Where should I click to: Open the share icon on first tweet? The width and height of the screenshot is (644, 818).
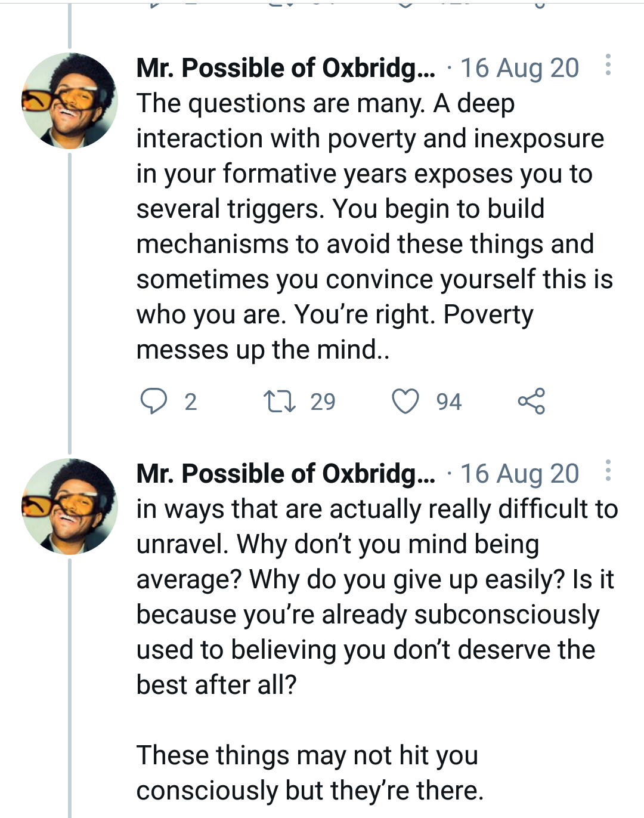point(531,401)
